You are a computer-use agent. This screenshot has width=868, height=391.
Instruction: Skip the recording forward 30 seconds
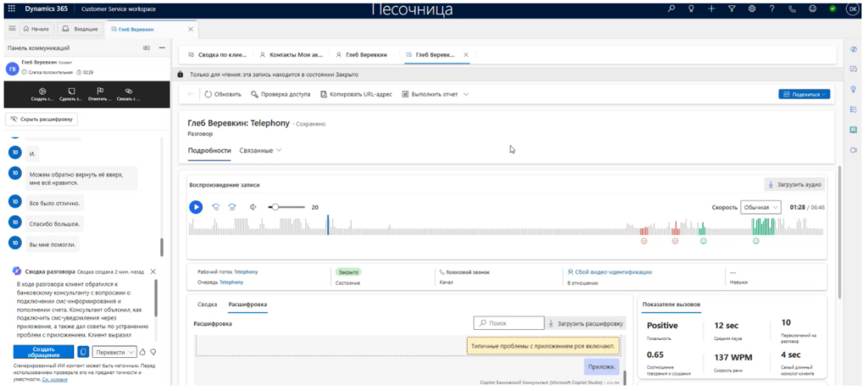(x=232, y=207)
